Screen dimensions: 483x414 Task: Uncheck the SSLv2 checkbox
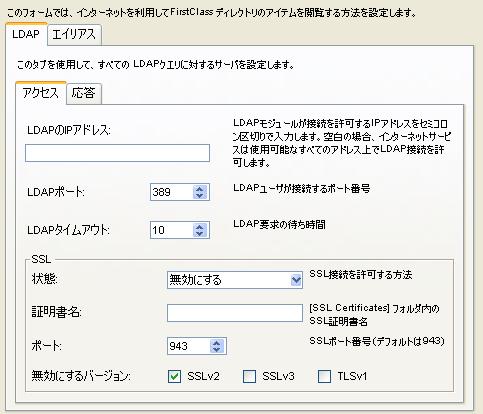click(174, 377)
